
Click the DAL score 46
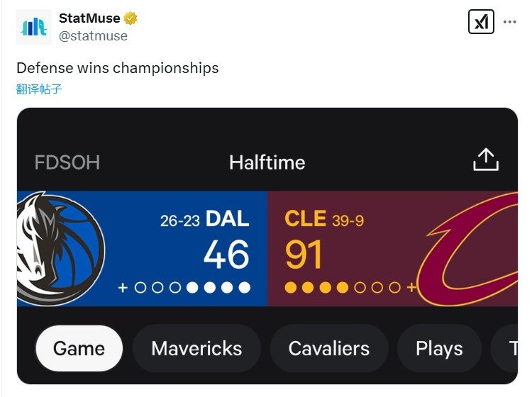coord(226,255)
